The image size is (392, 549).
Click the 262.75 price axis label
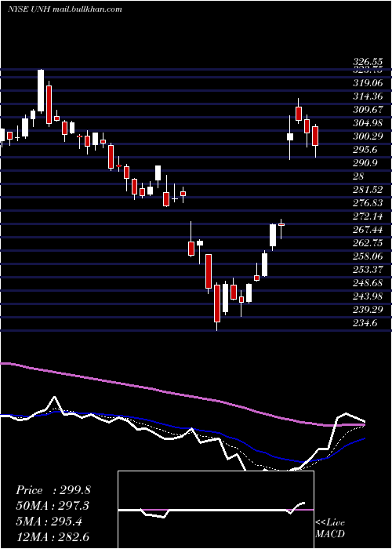pyautogui.click(x=368, y=242)
